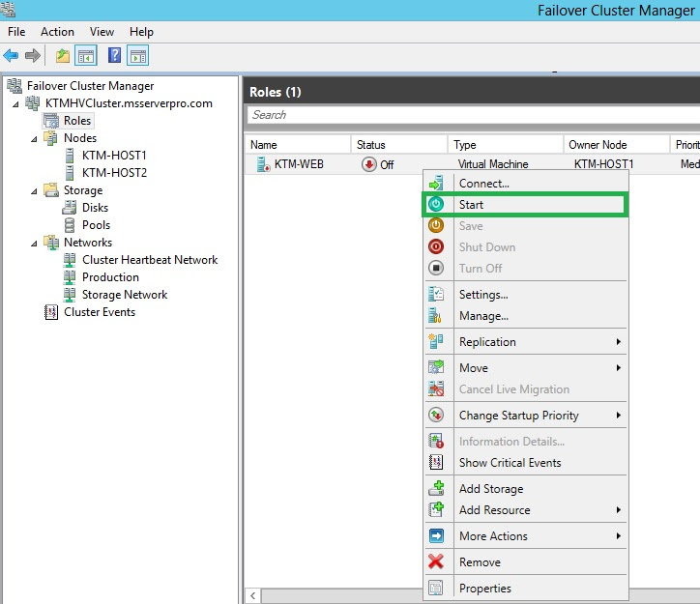
Task: Select the KTM-WEB role name
Action: click(x=299, y=164)
